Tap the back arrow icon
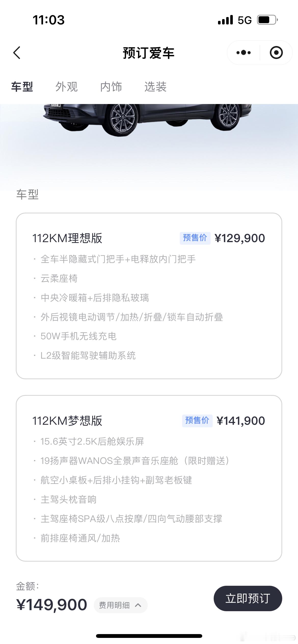The height and width of the screenshot is (644, 298). click(17, 53)
